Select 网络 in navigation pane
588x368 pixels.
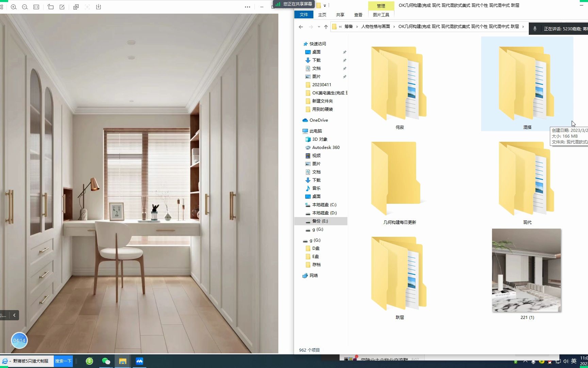313,276
